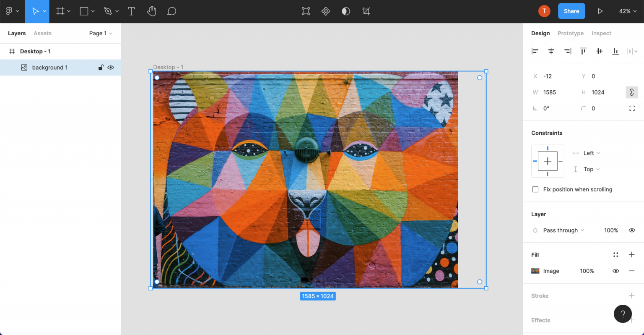
Task: Click the Edit object icon
Action: [x=306, y=11]
